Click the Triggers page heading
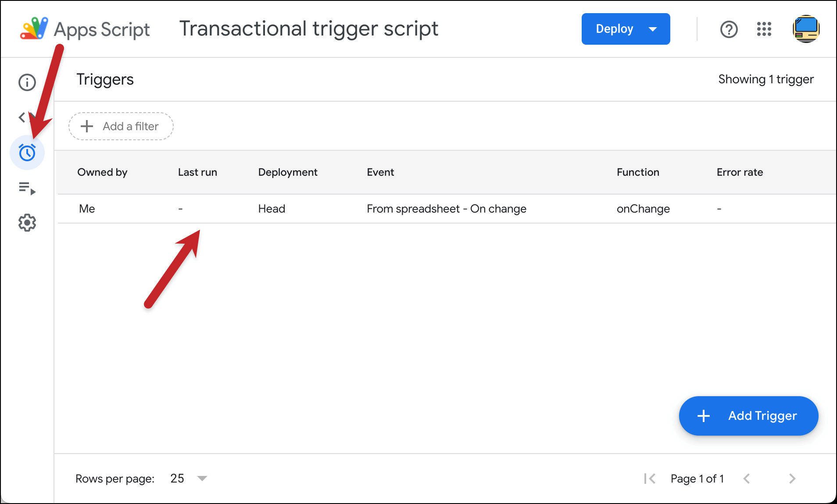 105,79
